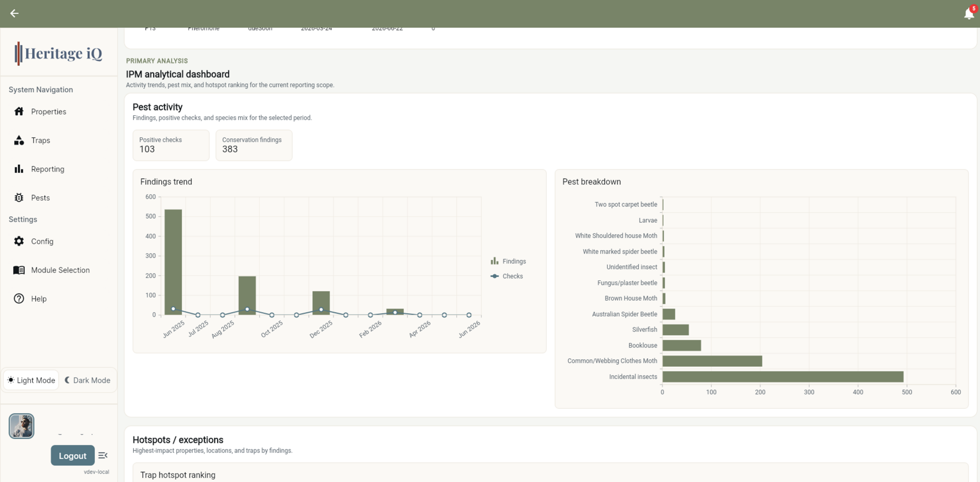Click the Checks legend line icon
This screenshot has width=980, height=482.
495,276
